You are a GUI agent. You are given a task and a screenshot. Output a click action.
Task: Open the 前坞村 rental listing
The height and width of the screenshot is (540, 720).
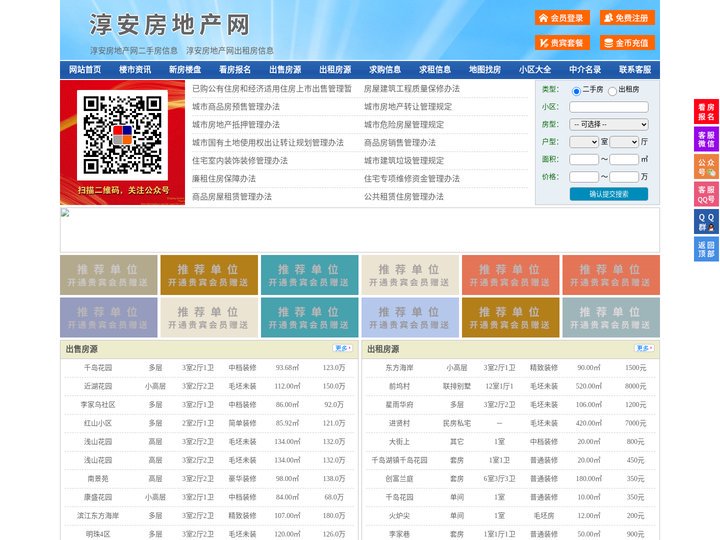[x=399, y=386]
